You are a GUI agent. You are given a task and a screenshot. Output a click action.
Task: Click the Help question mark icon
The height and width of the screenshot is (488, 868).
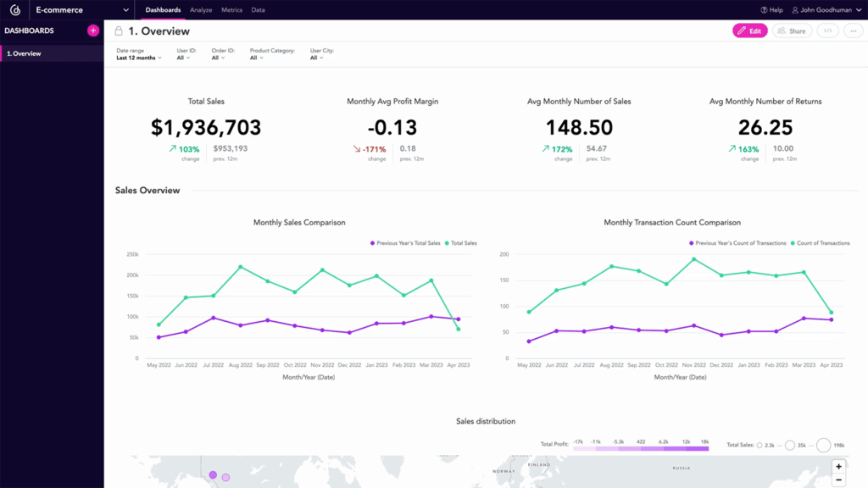tap(764, 10)
